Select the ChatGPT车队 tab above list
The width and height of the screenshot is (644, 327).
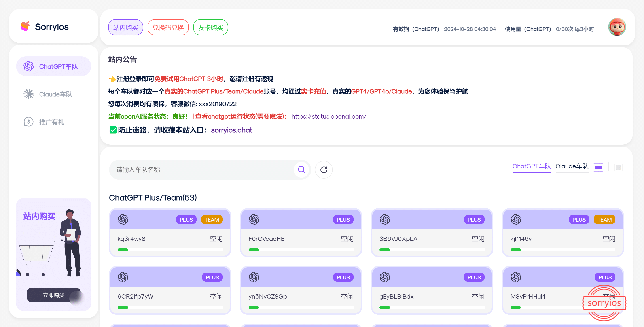[x=532, y=166]
